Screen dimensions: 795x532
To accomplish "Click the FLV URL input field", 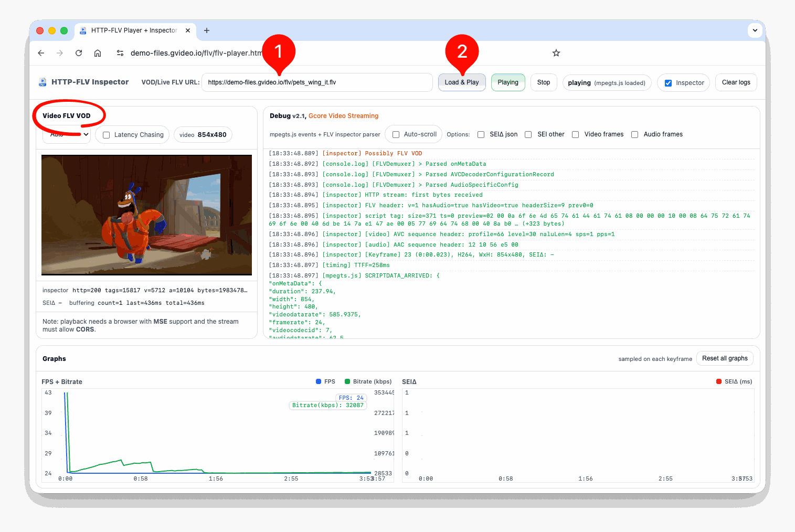I will (317, 82).
